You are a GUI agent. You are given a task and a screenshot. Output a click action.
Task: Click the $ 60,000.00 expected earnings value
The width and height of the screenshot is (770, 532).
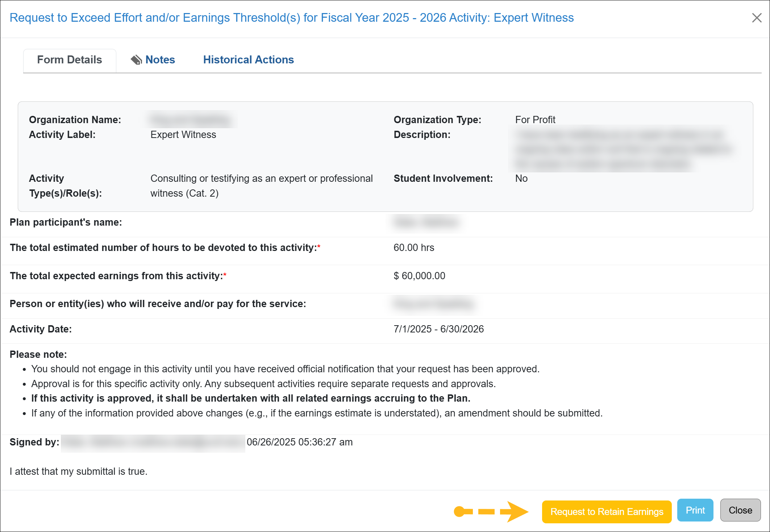click(419, 276)
